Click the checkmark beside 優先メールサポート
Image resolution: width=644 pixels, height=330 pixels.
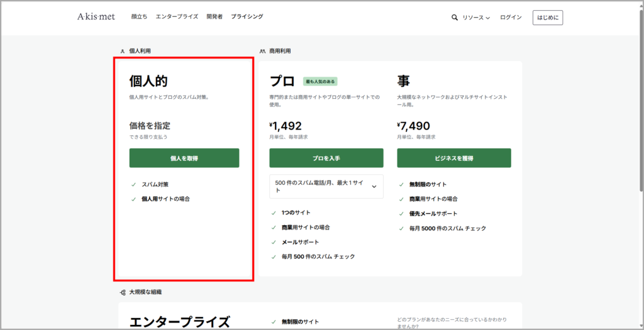point(401,214)
